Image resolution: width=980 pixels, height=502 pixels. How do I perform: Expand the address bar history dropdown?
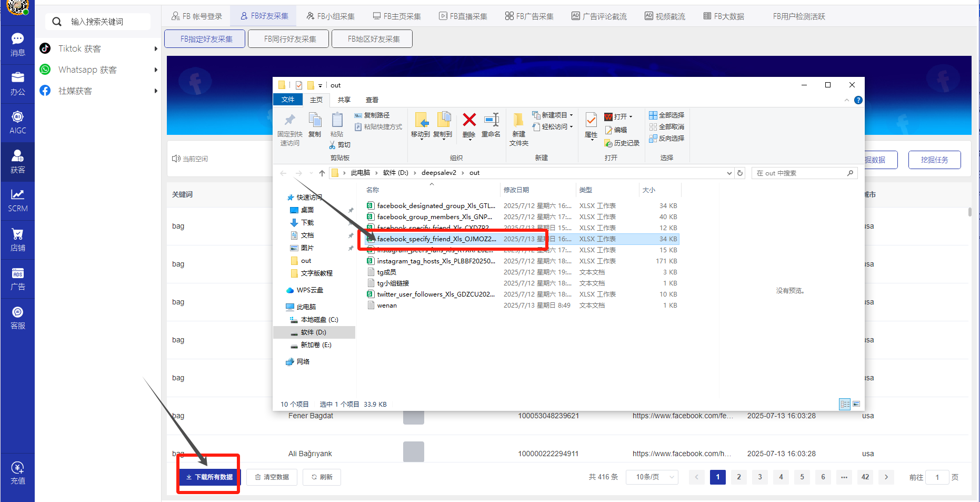[729, 173]
